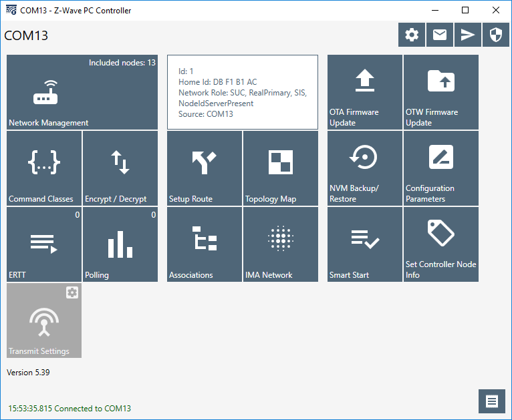
Task: Open the Smart Start tile
Action: (365, 244)
